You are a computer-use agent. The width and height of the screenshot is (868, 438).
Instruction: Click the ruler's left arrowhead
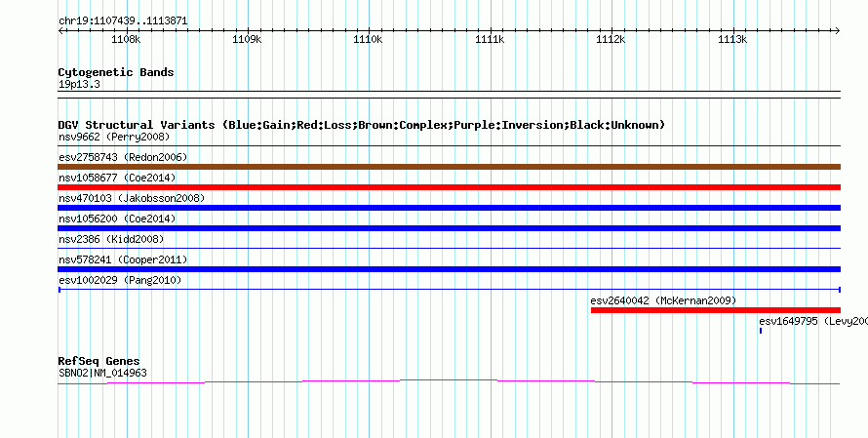60,30
